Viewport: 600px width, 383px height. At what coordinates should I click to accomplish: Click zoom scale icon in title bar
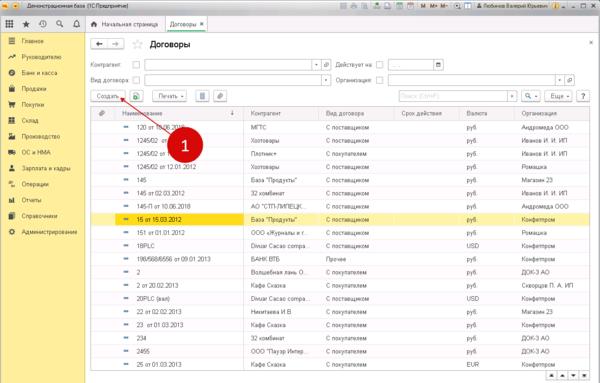pyautogui.click(x=457, y=6)
